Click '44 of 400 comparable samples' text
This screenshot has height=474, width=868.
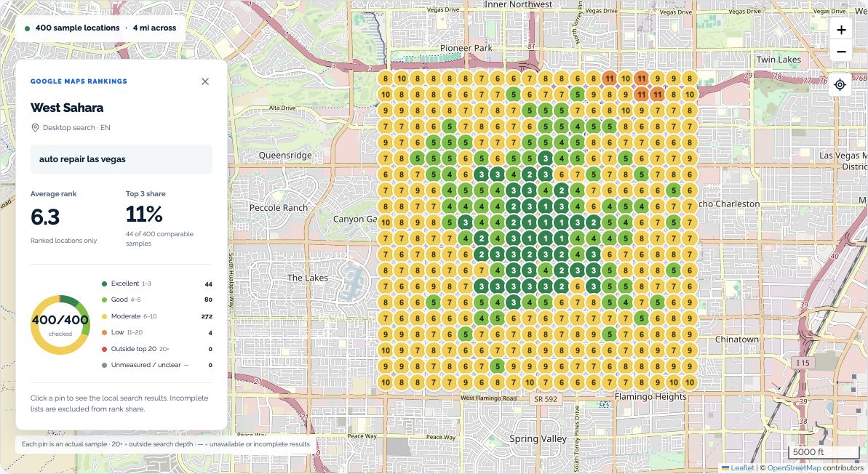(x=159, y=238)
